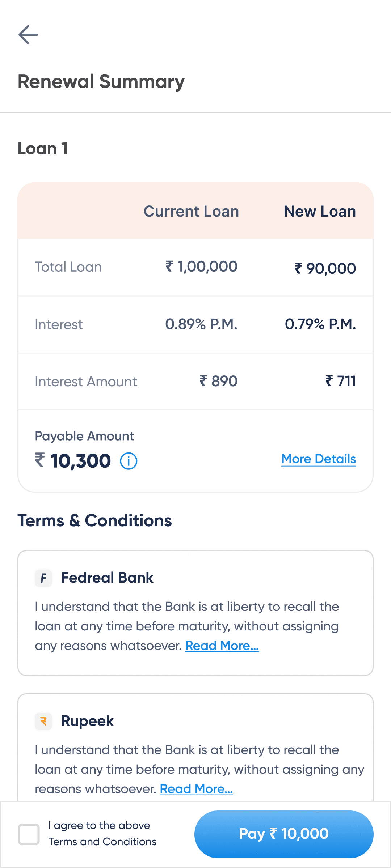Open More Details for payable amount
The height and width of the screenshot is (868, 391).
coord(319,459)
